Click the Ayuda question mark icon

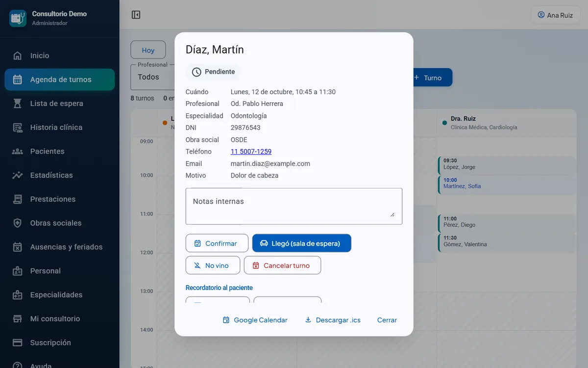pyautogui.click(x=18, y=366)
